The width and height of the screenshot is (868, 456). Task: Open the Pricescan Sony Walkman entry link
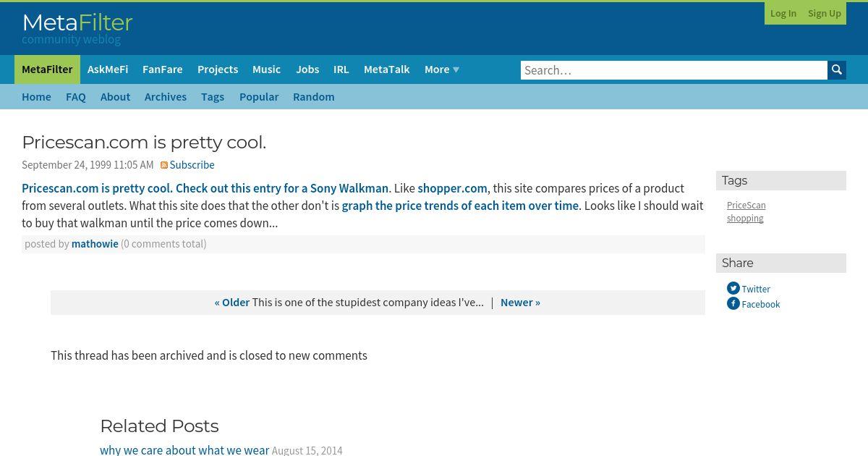205,188
